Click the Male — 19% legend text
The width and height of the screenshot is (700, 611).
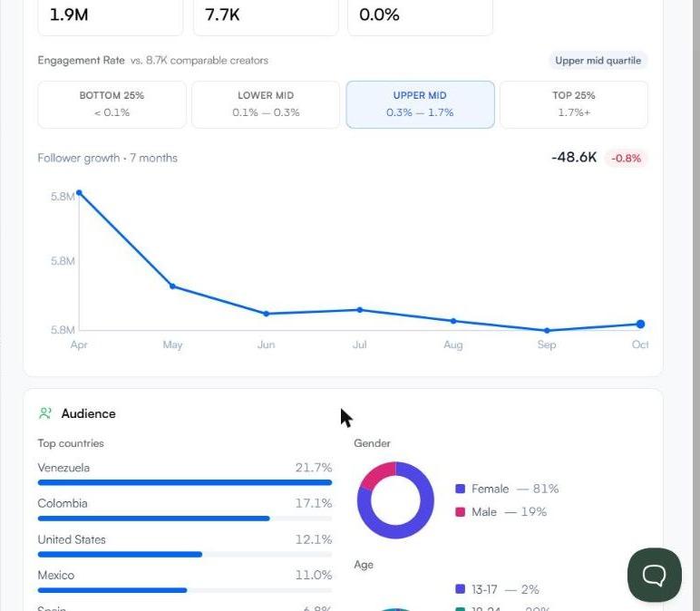(x=509, y=512)
